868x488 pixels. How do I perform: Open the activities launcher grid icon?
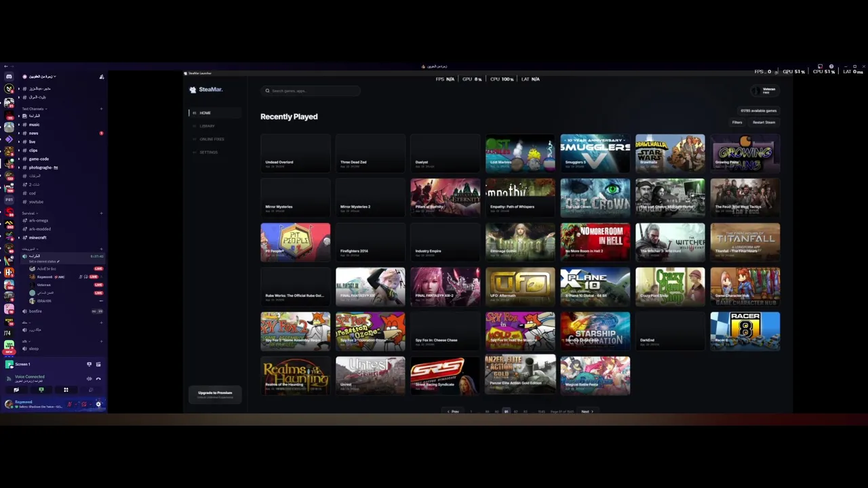pyautogui.click(x=66, y=390)
